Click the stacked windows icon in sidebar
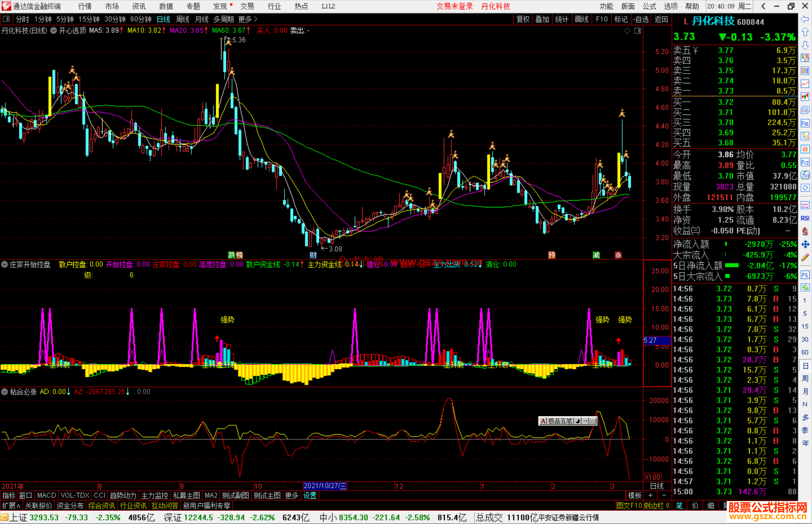The height and width of the screenshot is (524, 812). (x=805, y=110)
